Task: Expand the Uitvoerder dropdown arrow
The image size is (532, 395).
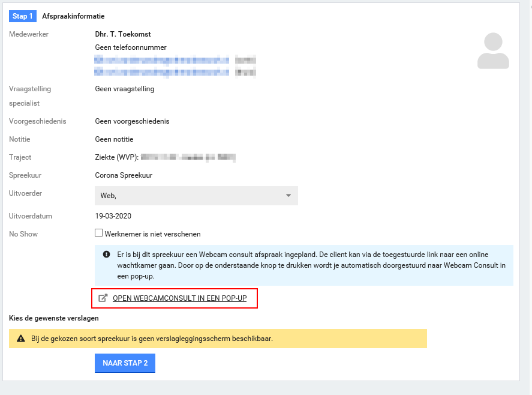Action: [288, 196]
